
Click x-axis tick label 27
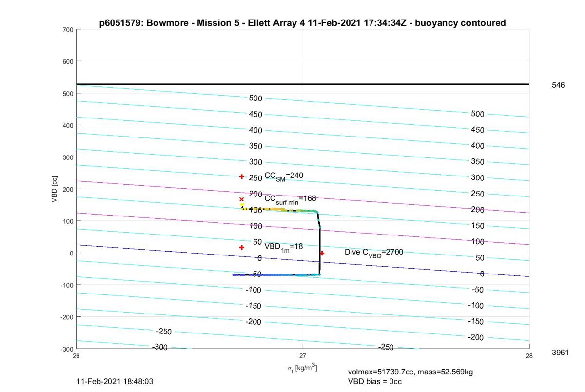click(303, 355)
